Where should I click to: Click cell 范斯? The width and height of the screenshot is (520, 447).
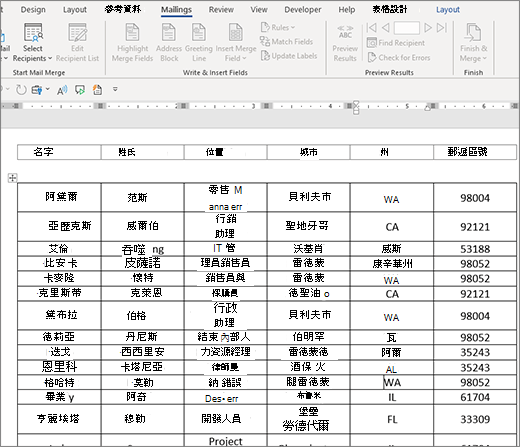click(142, 197)
